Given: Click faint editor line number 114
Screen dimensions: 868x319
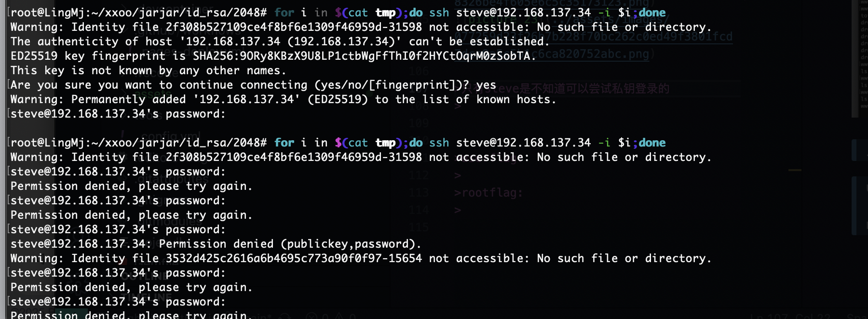Looking at the screenshot, I should point(419,210).
